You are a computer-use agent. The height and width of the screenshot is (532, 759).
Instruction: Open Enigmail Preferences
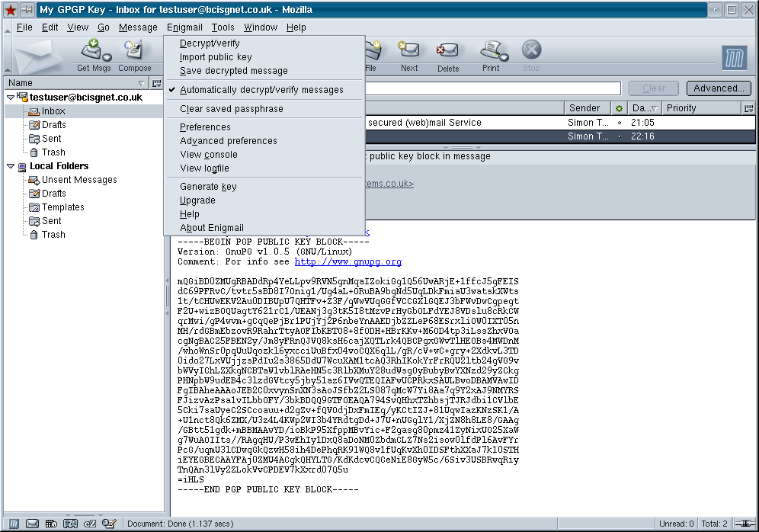pyautogui.click(x=205, y=127)
